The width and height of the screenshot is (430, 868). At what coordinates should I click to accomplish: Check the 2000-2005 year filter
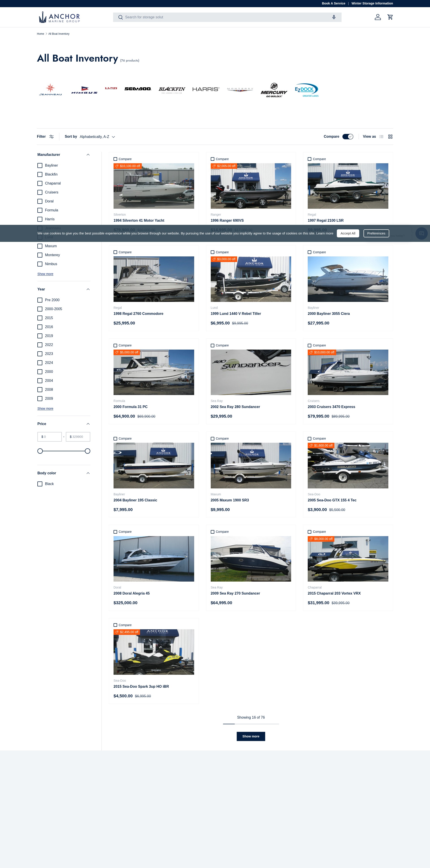pyautogui.click(x=40, y=309)
